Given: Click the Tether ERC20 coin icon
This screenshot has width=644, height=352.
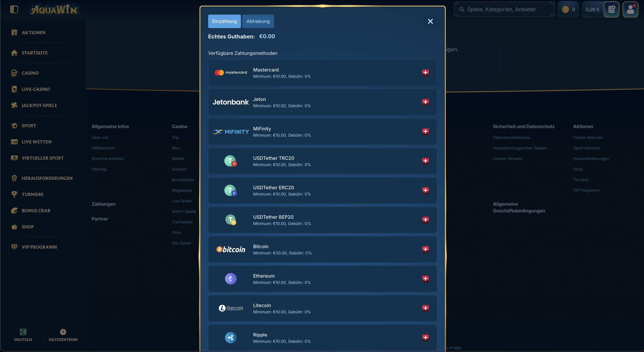Looking at the screenshot, I should click(x=231, y=190).
